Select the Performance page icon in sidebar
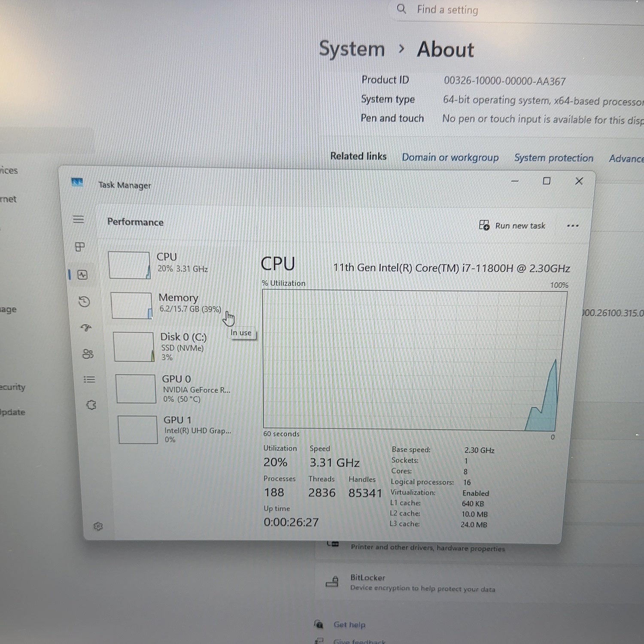This screenshot has width=644, height=644. pyautogui.click(x=82, y=275)
